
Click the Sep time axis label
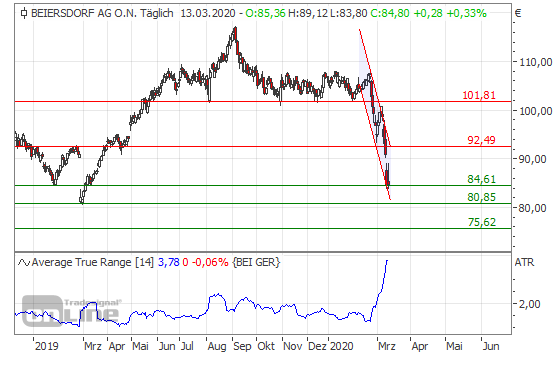pos(242,346)
